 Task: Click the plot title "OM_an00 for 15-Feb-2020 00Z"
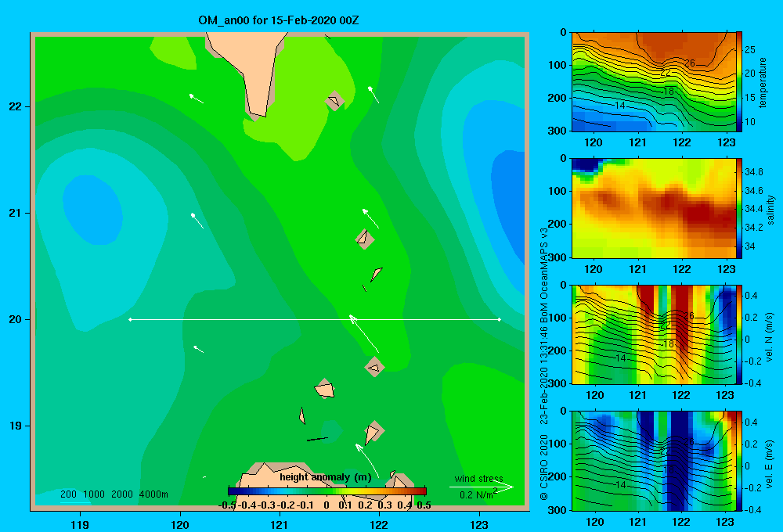coord(278,20)
